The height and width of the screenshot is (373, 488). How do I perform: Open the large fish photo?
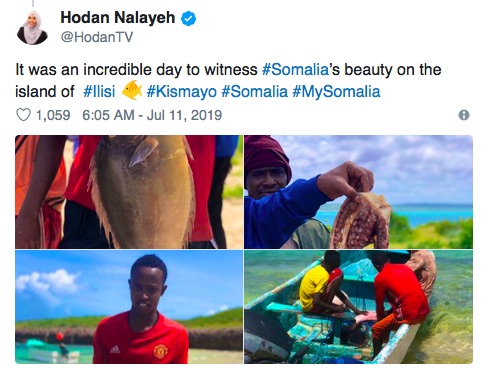(x=129, y=192)
